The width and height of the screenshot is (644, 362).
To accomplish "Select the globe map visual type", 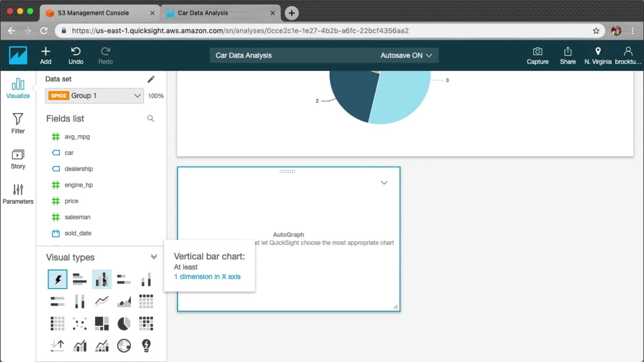I will tap(124, 346).
